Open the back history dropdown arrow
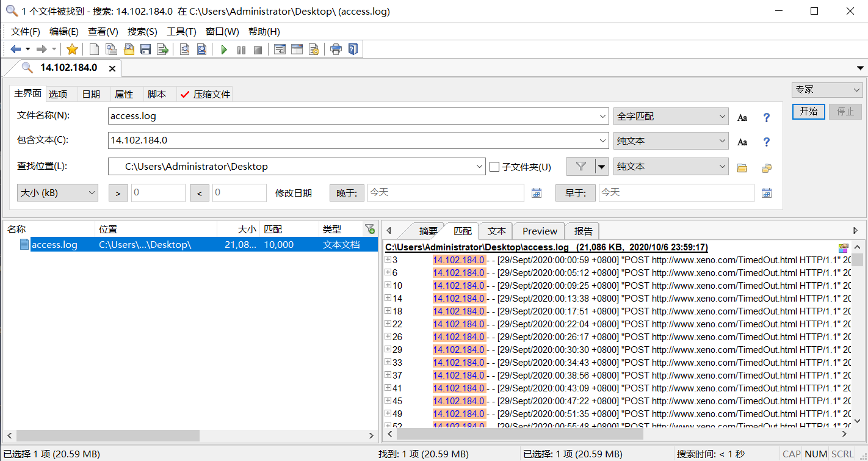Screen dimensions: 868x461 point(28,49)
